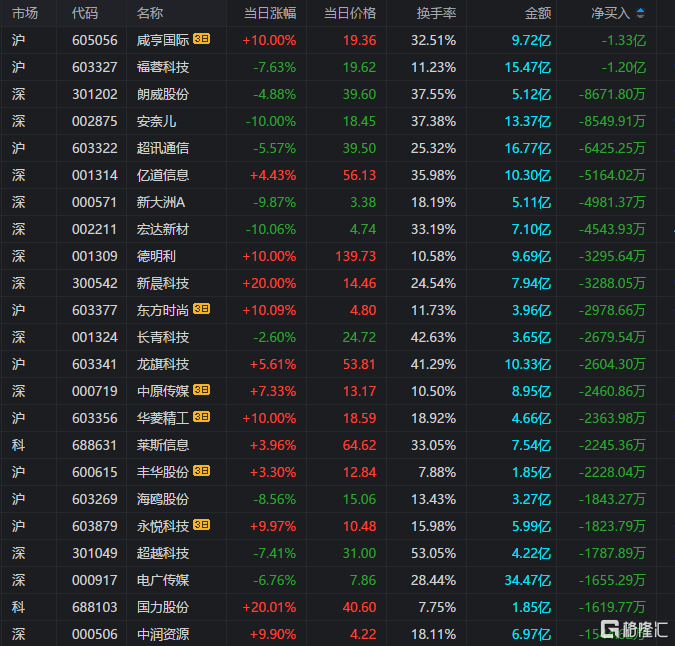Sort by the 金额 column header
The image size is (675, 646).
(x=538, y=13)
